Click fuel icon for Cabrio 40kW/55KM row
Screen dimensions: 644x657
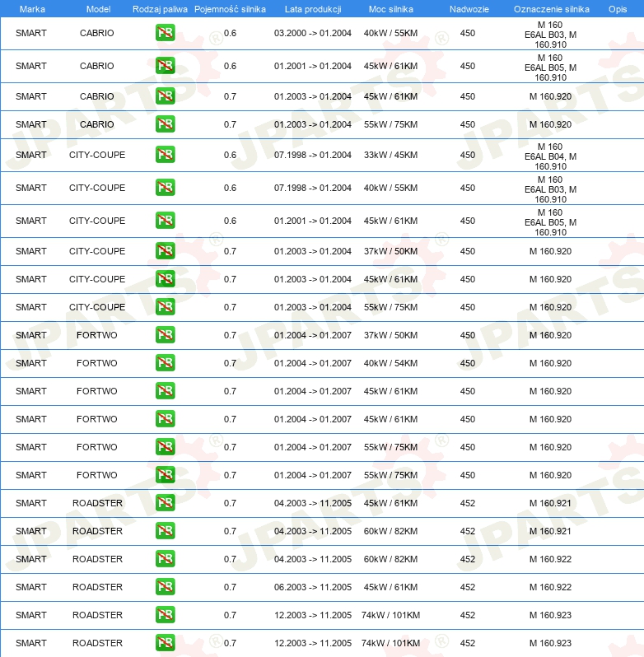click(165, 33)
